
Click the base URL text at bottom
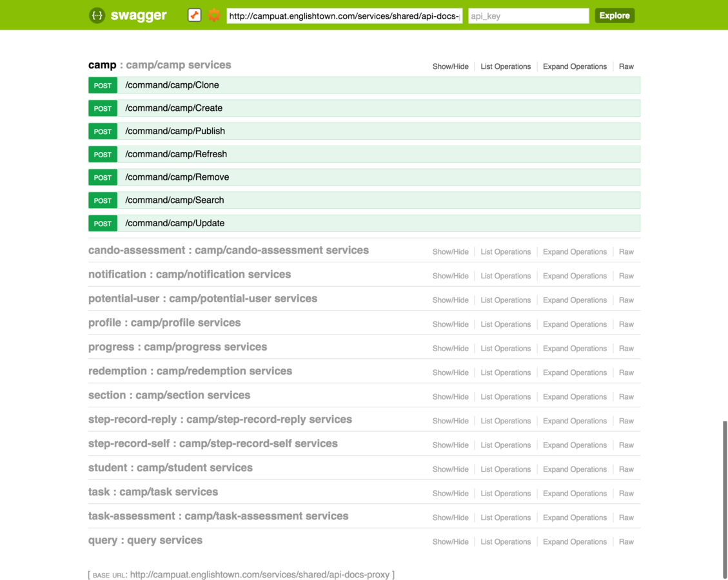[x=241, y=574]
